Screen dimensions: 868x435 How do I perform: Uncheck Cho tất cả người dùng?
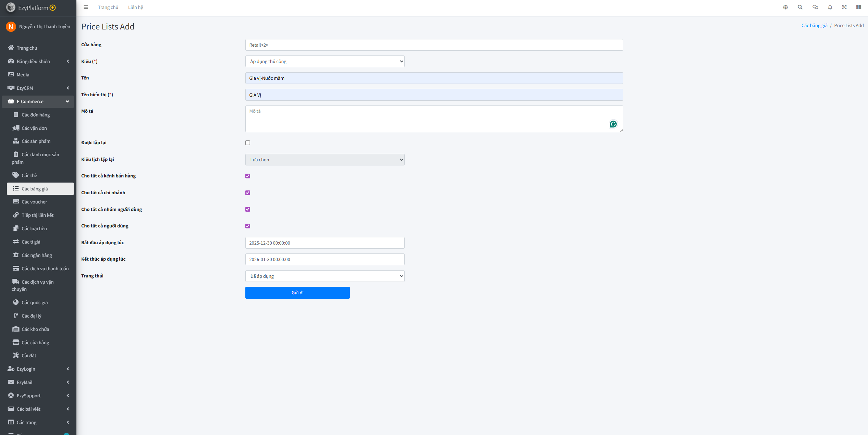(248, 226)
